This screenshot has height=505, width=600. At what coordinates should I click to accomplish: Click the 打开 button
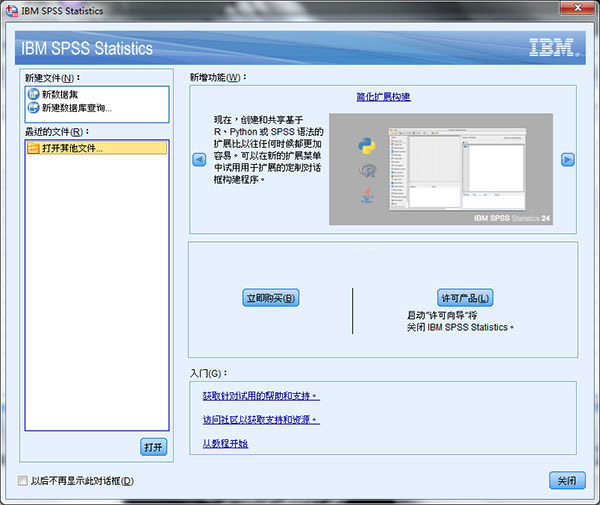pyautogui.click(x=153, y=447)
